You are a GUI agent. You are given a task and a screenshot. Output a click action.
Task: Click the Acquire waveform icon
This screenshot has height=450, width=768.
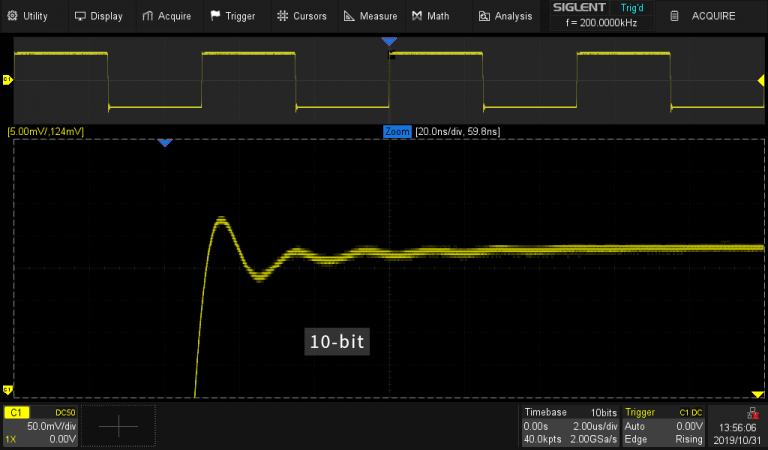(x=148, y=16)
